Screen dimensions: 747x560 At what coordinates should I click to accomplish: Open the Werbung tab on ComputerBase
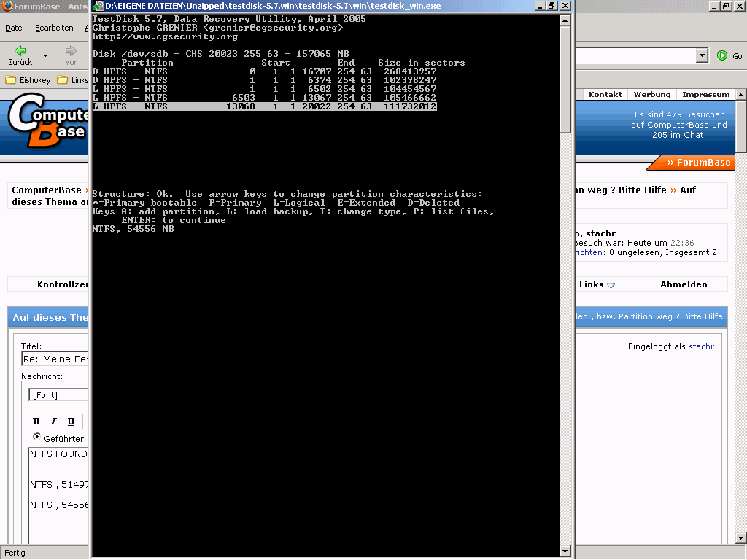click(x=651, y=94)
